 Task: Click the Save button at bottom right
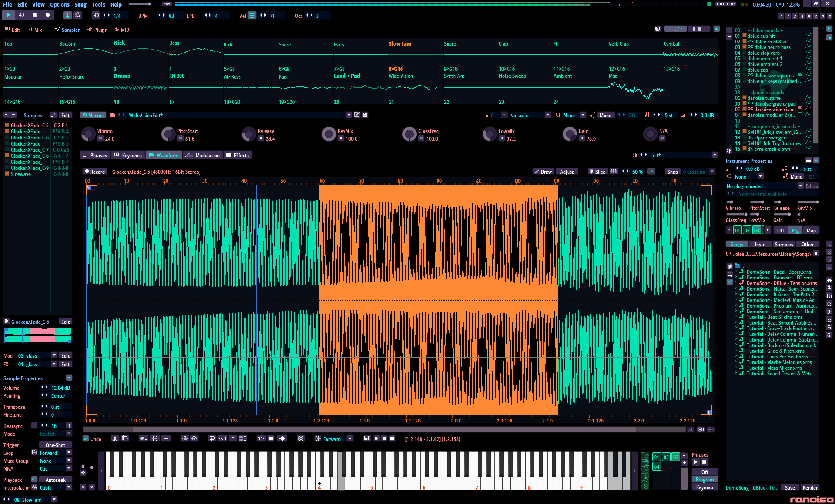(790, 487)
